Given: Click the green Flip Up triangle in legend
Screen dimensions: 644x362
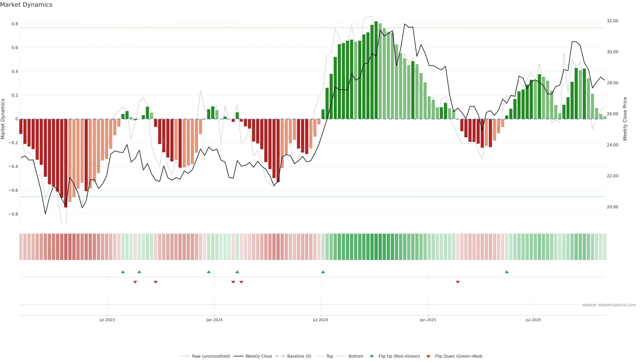Looking at the screenshot, I should (x=371, y=356).
